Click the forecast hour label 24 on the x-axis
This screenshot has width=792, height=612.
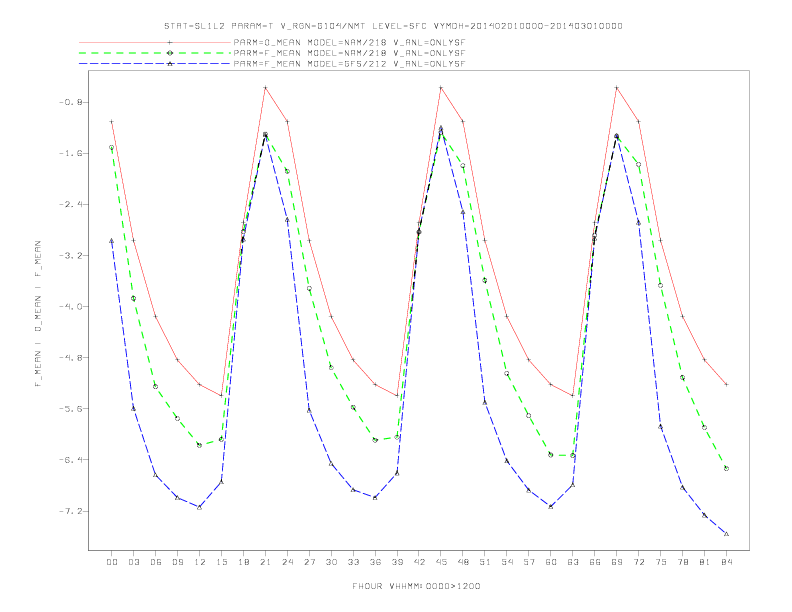[287, 562]
